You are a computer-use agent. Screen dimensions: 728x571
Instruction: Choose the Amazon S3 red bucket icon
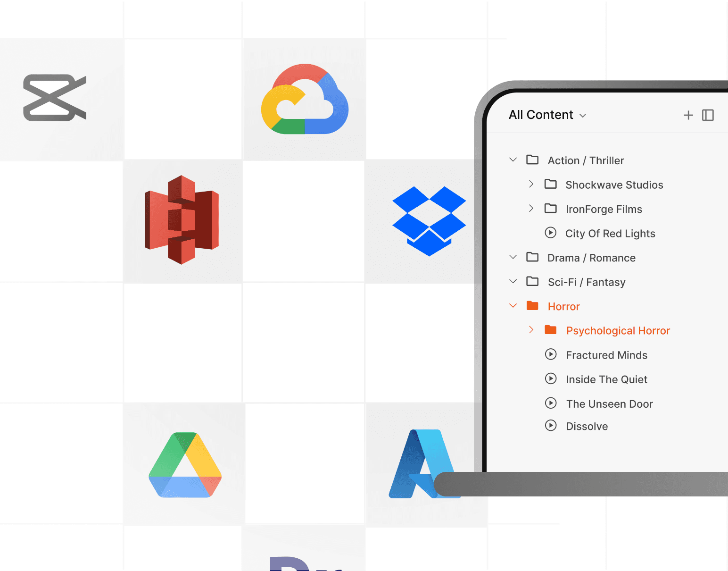coord(182,220)
